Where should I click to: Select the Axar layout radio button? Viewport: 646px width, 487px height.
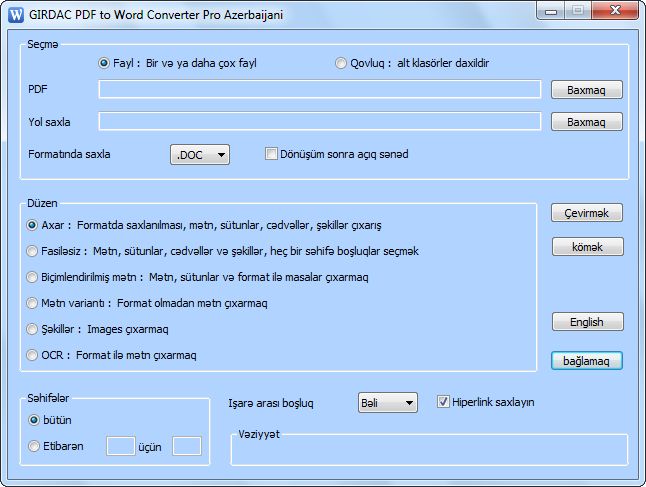[x=33, y=225]
